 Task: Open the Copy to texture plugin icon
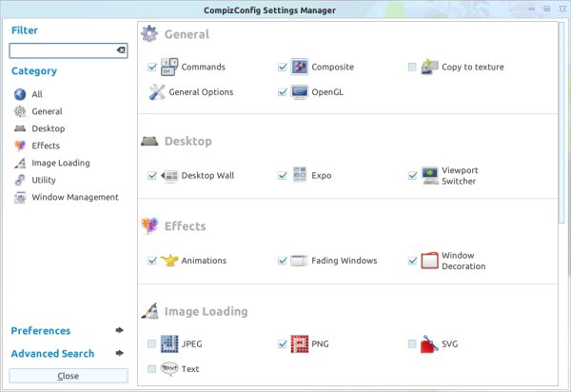430,67
